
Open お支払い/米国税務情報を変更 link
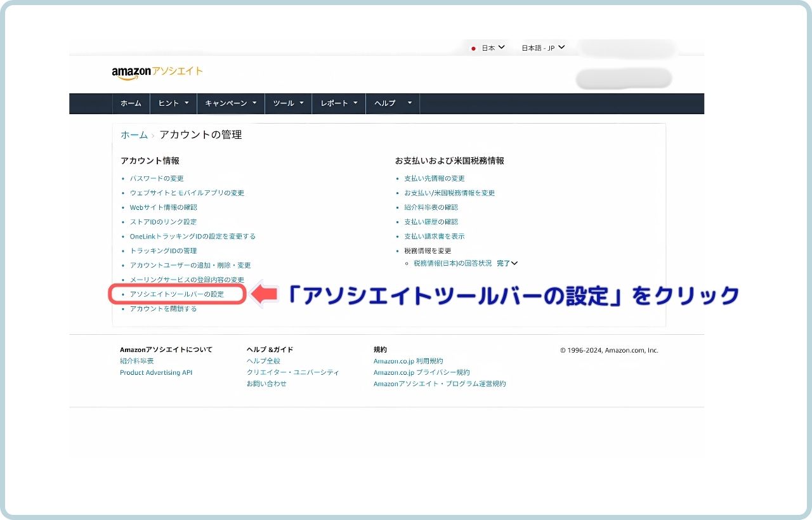pos(450,193)
